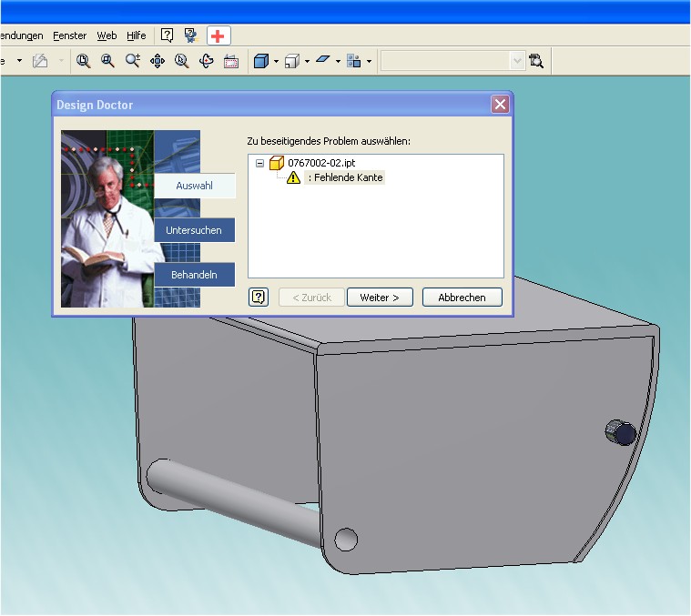Viewport: 691px width, 616px height.
Task: Collapse the 0767002-02.ipt tree node
Action: (260, 164)
